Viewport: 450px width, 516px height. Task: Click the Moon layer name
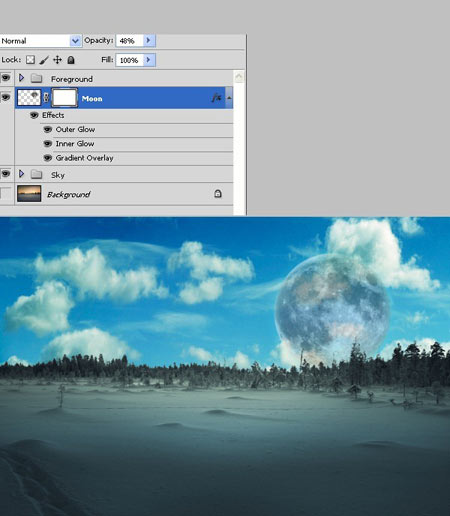pos(92,99)
